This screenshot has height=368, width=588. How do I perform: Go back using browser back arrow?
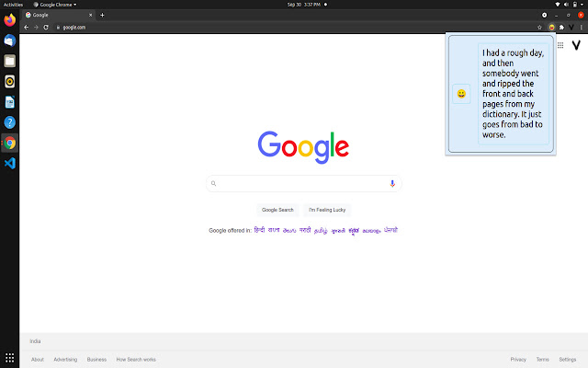click(x=26, y=27)
